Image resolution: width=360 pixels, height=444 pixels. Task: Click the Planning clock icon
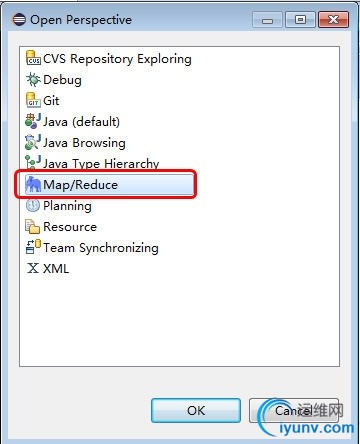click(33, 206)
